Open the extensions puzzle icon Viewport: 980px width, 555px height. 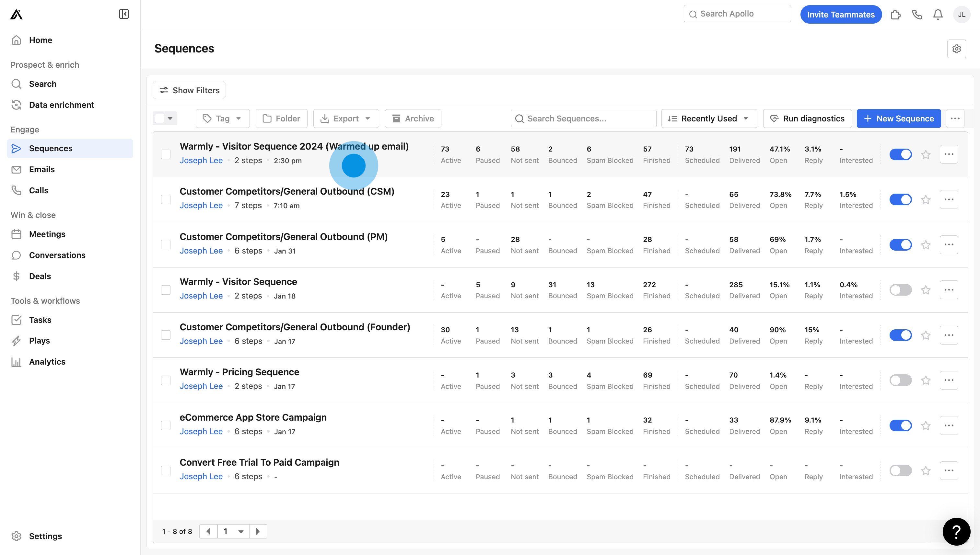pos(895,15)
